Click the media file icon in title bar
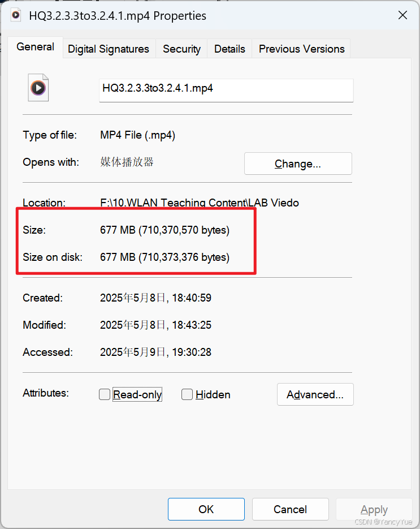Screen dimensions: 420x529 (15, 15)
